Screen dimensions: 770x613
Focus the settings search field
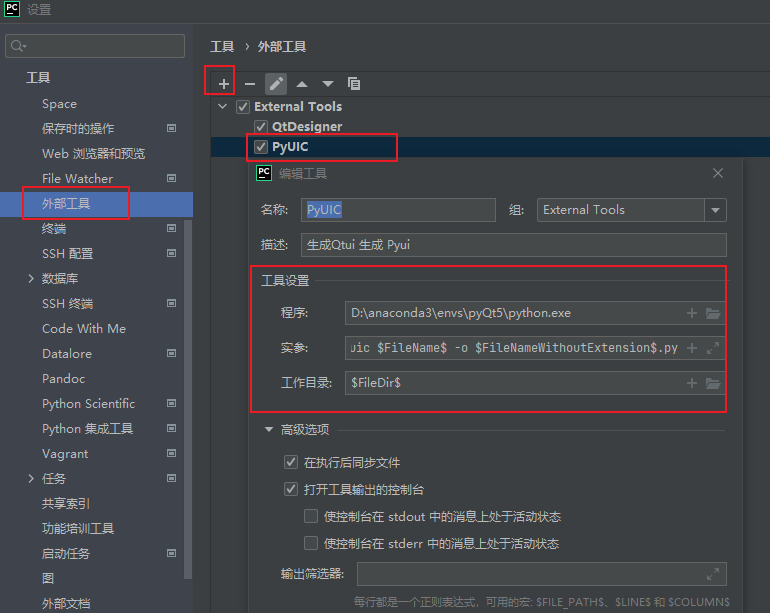95,46
